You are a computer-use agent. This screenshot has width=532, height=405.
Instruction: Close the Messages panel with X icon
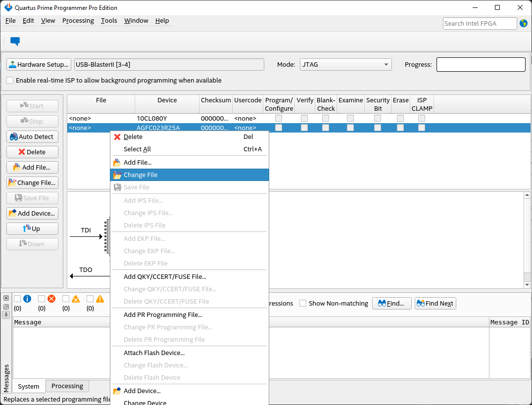6,298
